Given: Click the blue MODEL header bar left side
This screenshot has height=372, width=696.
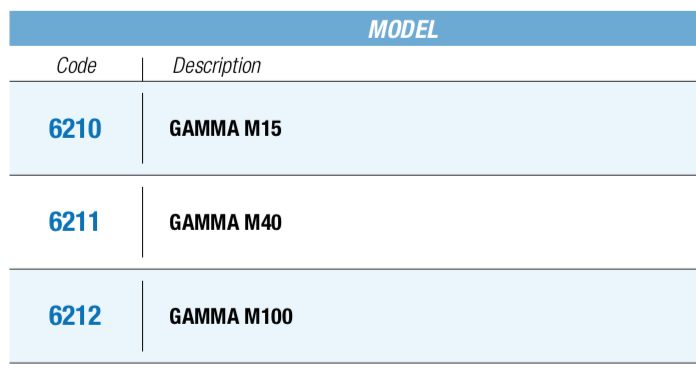Looking at the screenshot, I should pos(133,29).
